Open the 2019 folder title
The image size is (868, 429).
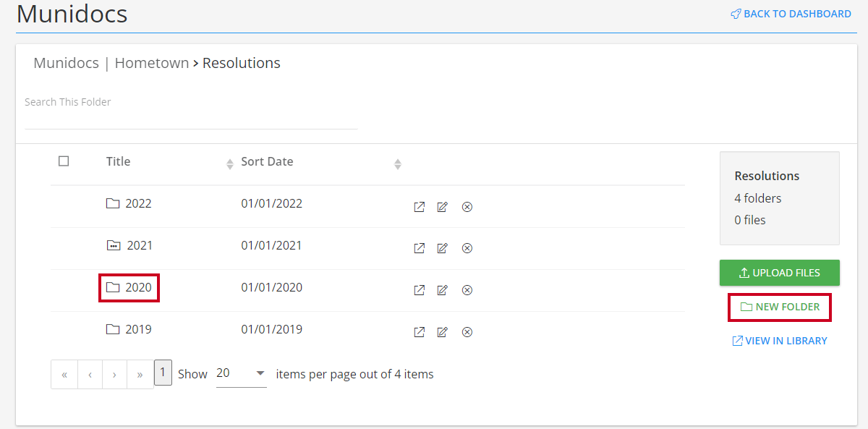(x=138, y=329)
